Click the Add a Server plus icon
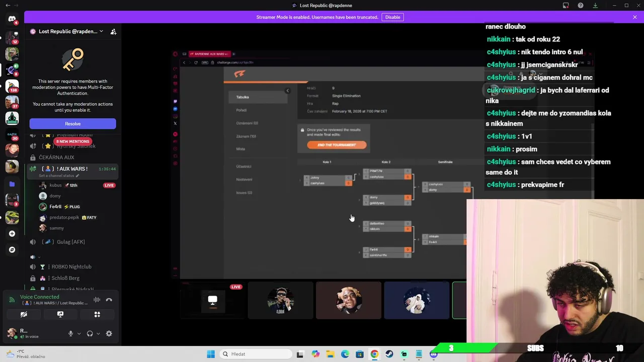Image resolution: width=644 pixels, height=362 pixels. pyautogui.click(x=12, y=233)
